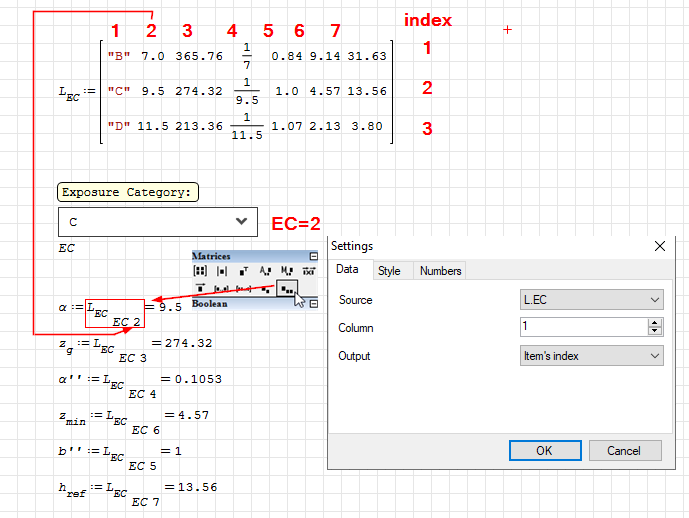Open the Output dropdown in Settings
The width and height of the screenshot is (689, 518).
coord(591,356)
